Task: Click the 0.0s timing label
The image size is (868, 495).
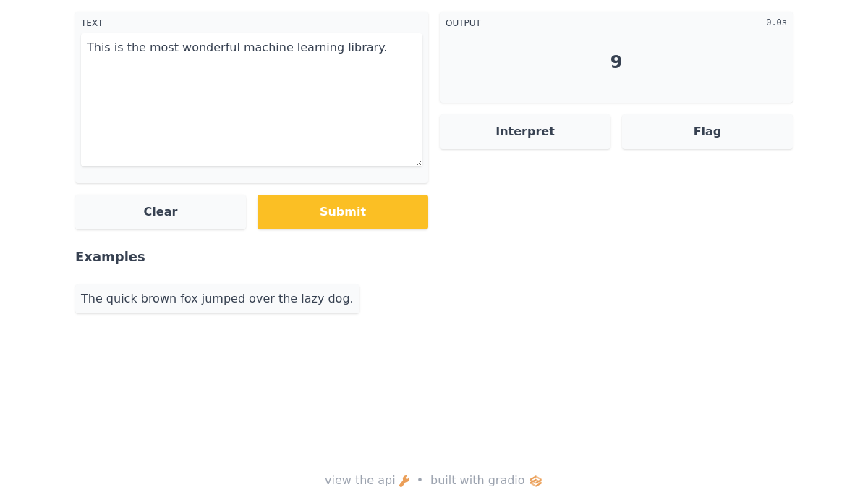Action: click(776, 23)
